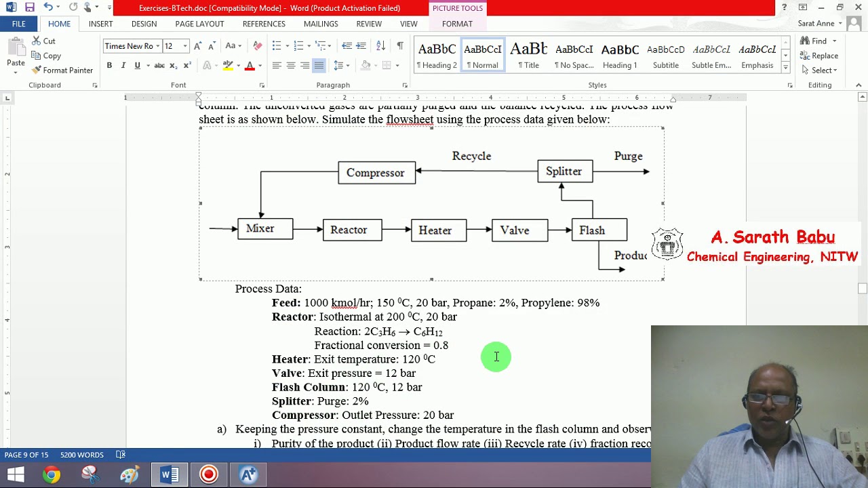Screen dimensions: 868x488
Task: Insert a bulleted list
Action: point(277,45)
